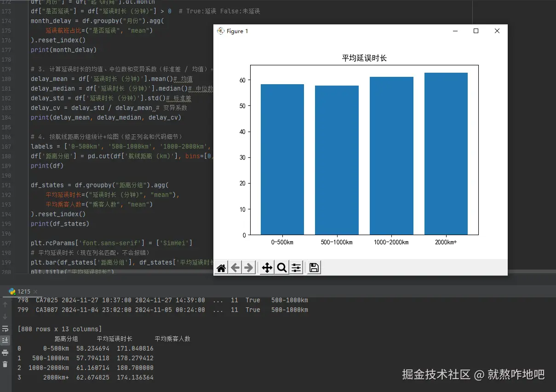Click the print(df_states) code line
Viewport: 556px width, 392px height.
tap(60, 224)
